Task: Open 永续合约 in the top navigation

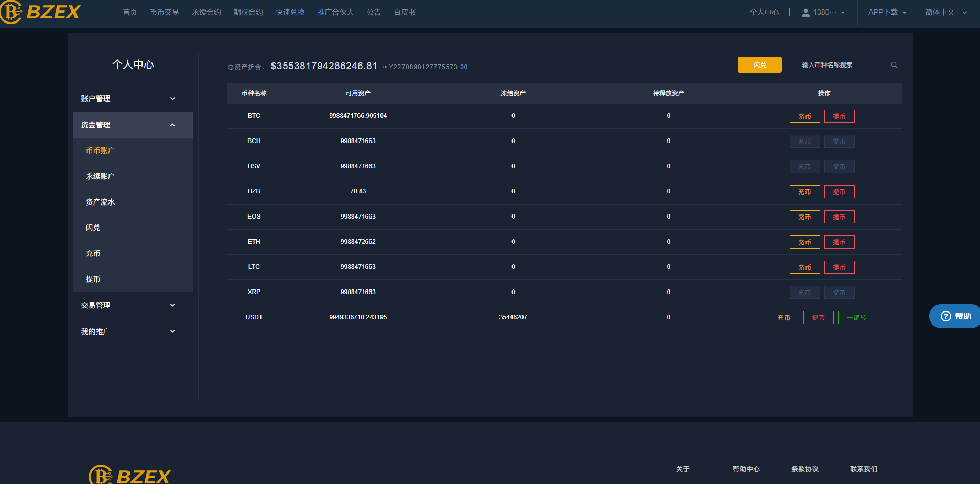Action: point(206,12)
